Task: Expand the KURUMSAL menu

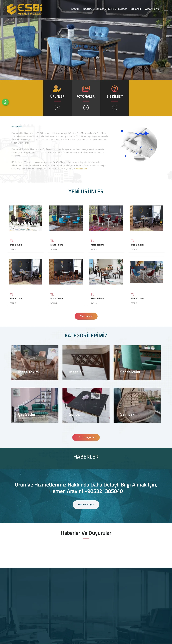Action: coord(88,9)
